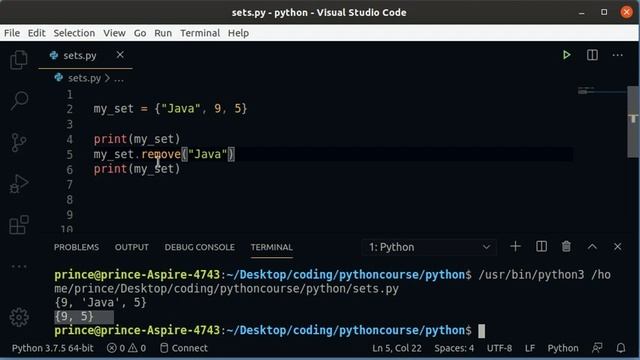Open Run and Debug view
The image size is (640, 360).
[19, 184]
